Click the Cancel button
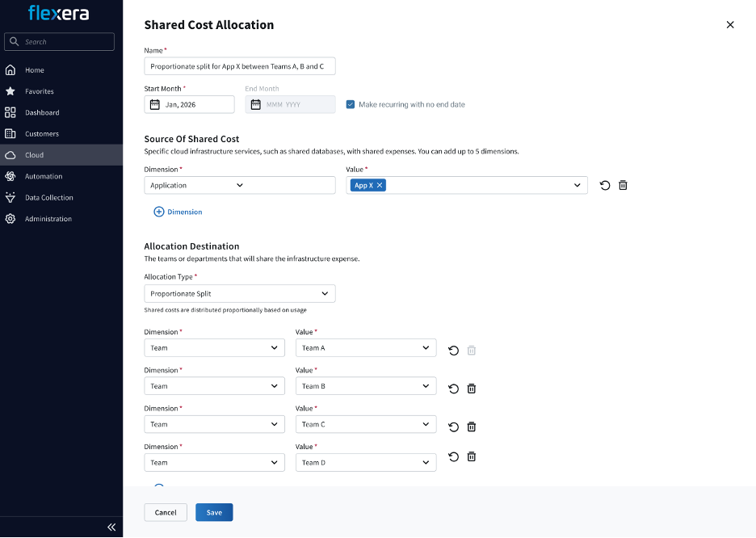 click(166, 512)
